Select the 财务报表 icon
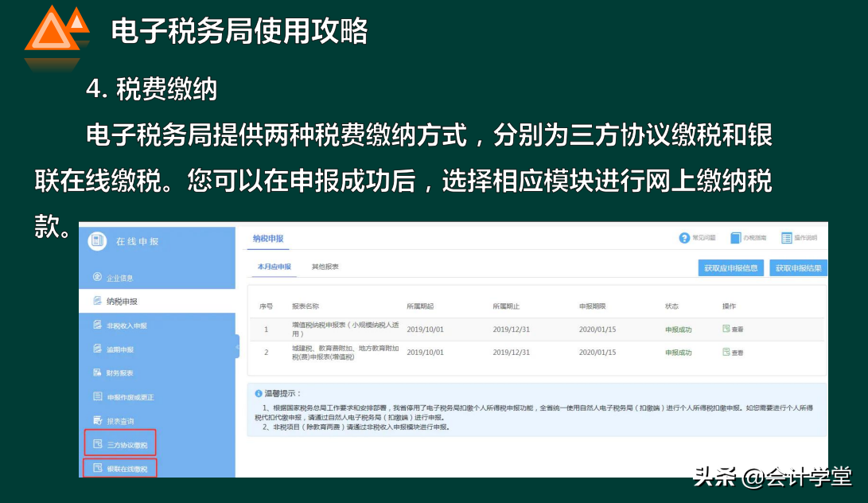Viewport: 868px width, 503px height. tap(97, 372)
